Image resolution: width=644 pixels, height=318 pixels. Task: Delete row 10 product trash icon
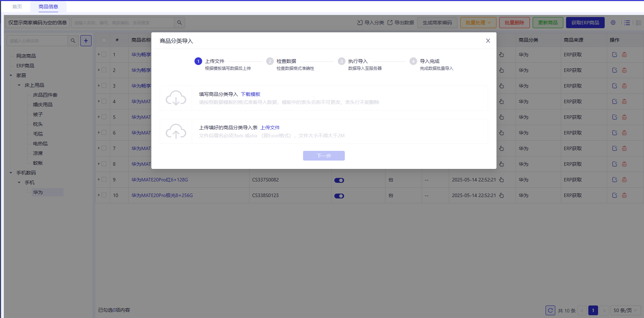(x=624, y=195)
